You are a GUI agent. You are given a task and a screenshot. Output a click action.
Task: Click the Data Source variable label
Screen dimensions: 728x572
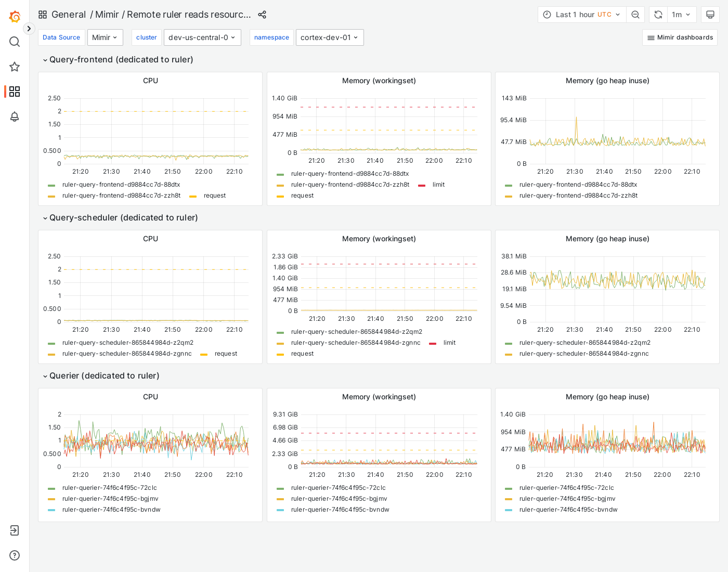pyautogui.click(x=61, y=37)
